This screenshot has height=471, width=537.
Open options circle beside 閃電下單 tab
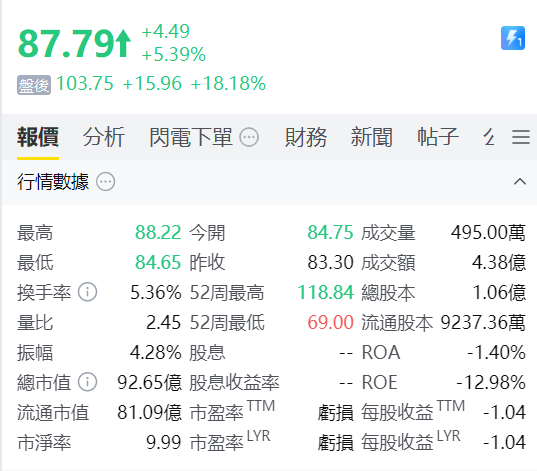click(x=249, y=137)
